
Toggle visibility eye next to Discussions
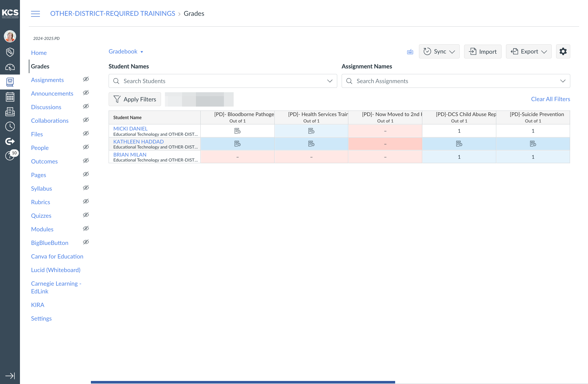click(x=86, y=106)
